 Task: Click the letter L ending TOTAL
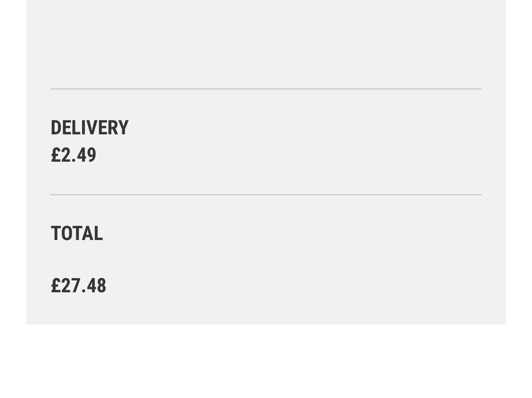pyautogui.click(x=99, y=233)
